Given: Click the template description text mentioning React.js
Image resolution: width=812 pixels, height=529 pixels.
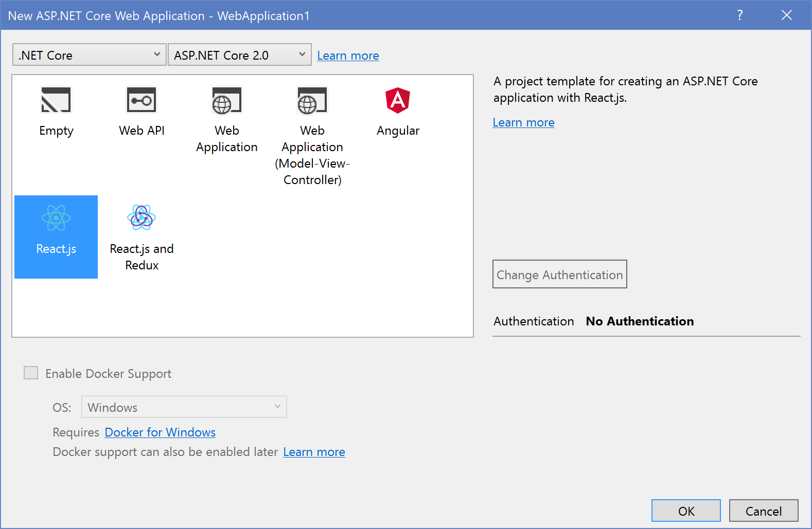Looking at the screenshot, I should (625, 89).
